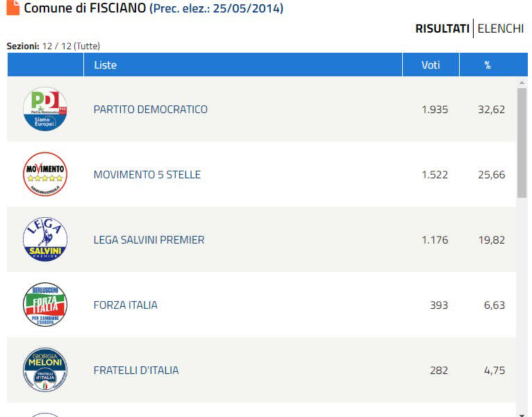Open the PARTITO DEMOCRATICO list link

(x=151, y=110)
